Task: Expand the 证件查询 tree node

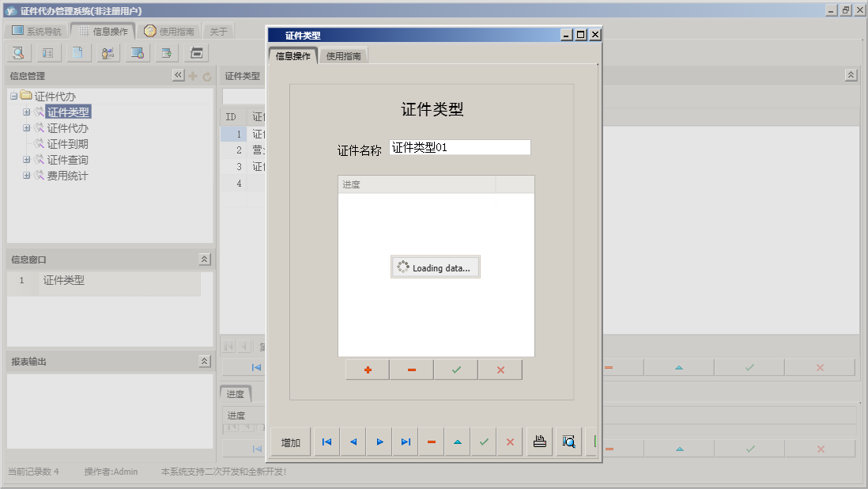Action: point(27,160)
